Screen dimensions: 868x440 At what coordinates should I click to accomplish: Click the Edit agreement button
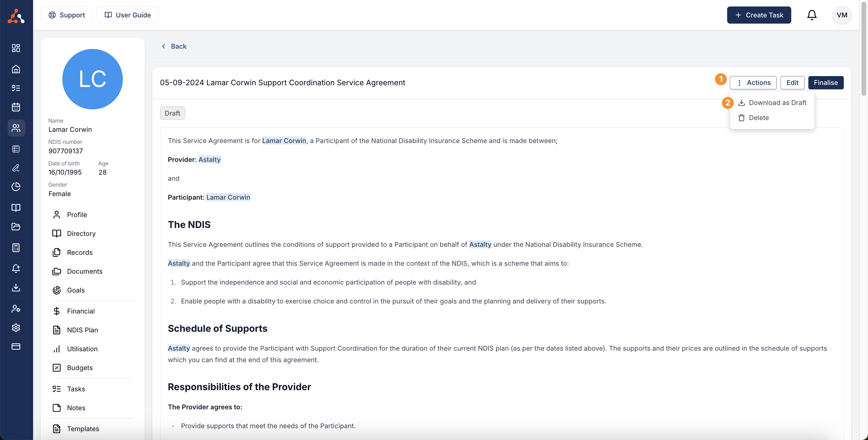[792, 83]
